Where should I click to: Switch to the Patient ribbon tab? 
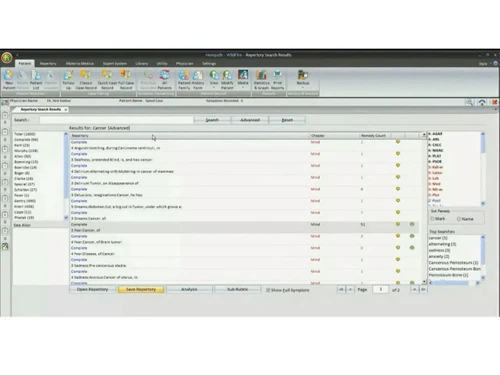point(25,63)
